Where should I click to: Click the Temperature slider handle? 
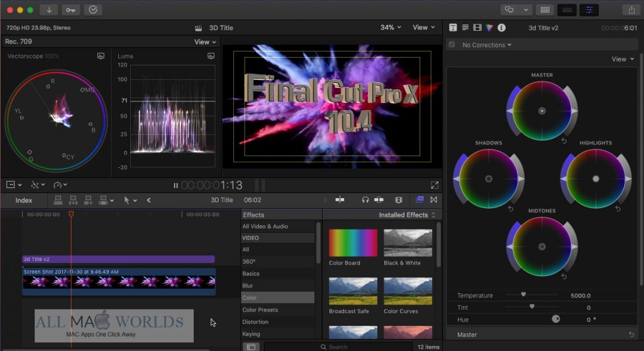(523, 294)
